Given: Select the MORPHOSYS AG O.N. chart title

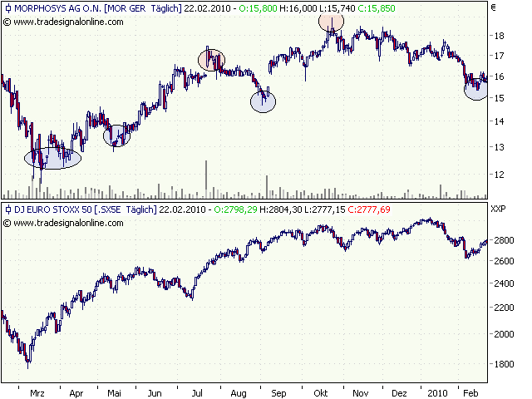Looking at the screenshot, I should (x=58, y=8).
